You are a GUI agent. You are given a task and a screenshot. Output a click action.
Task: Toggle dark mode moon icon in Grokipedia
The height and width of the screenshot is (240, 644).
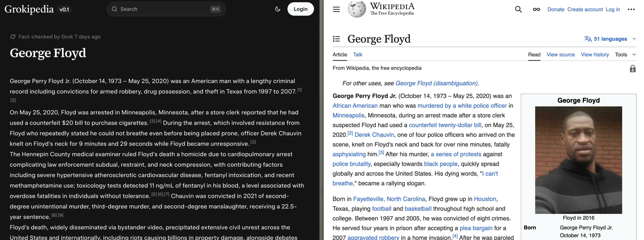(278, 9)
